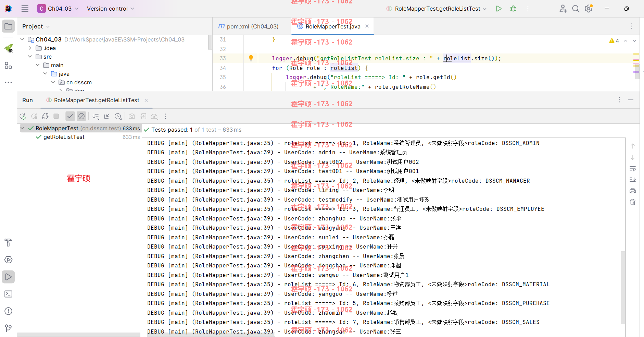
Task: Debug the selected configuration
Action: [513, 9]
